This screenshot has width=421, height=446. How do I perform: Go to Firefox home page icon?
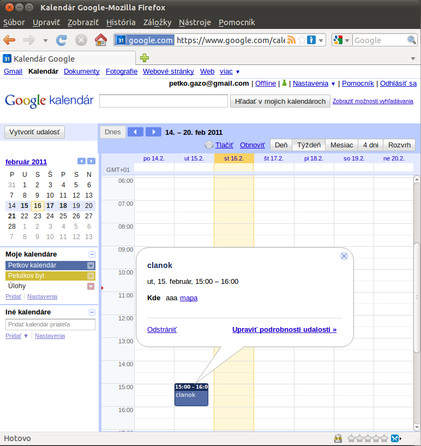[x=101, y=40]
